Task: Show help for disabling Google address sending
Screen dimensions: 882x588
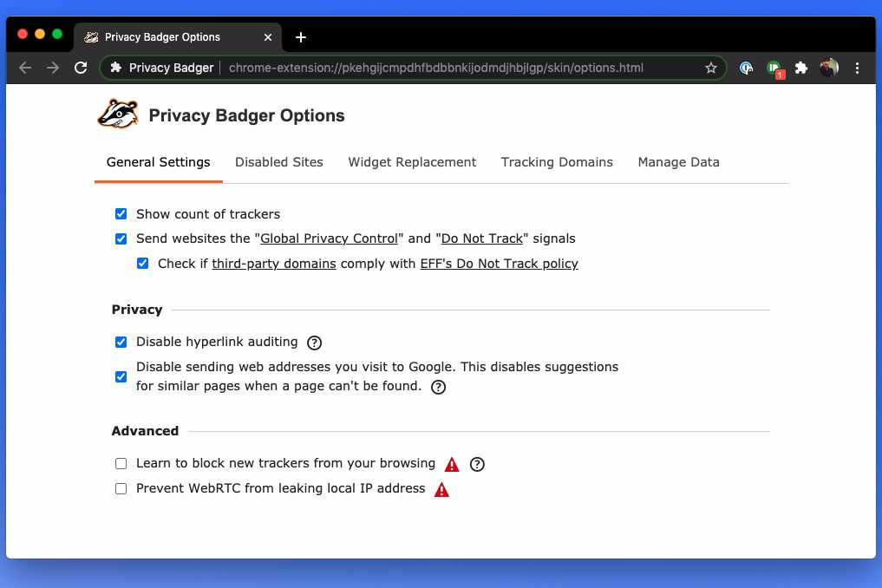Action: (438, 387)
